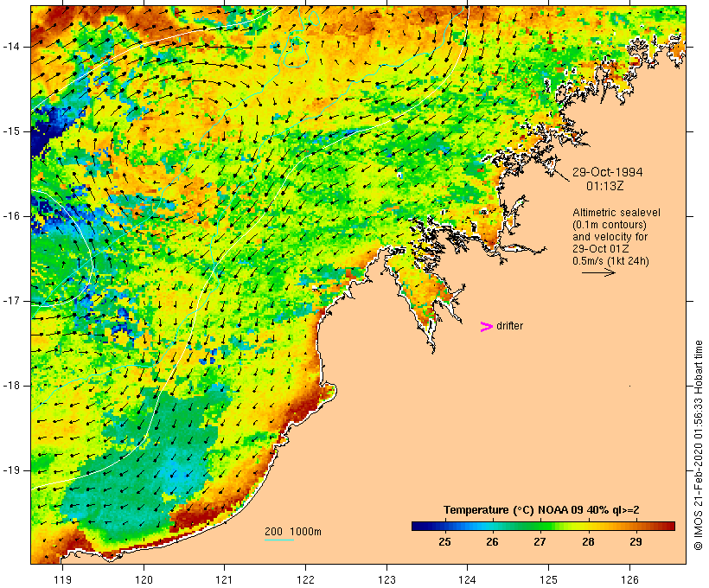This screenshot has height=588, width=709.
Task: Click the longitude axis label '119'
Action: pos(62,579)
